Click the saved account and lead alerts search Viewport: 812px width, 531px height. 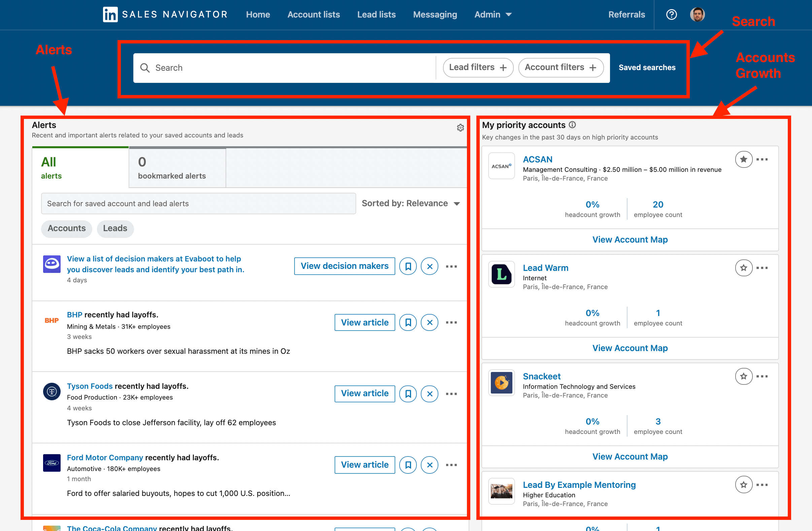(198, 204)
